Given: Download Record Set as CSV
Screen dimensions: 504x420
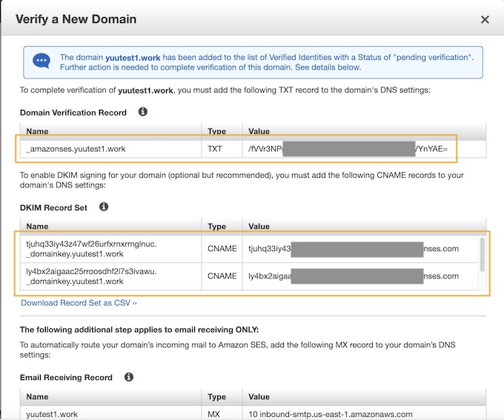Looking at the screenshot, I should point(79,303).
